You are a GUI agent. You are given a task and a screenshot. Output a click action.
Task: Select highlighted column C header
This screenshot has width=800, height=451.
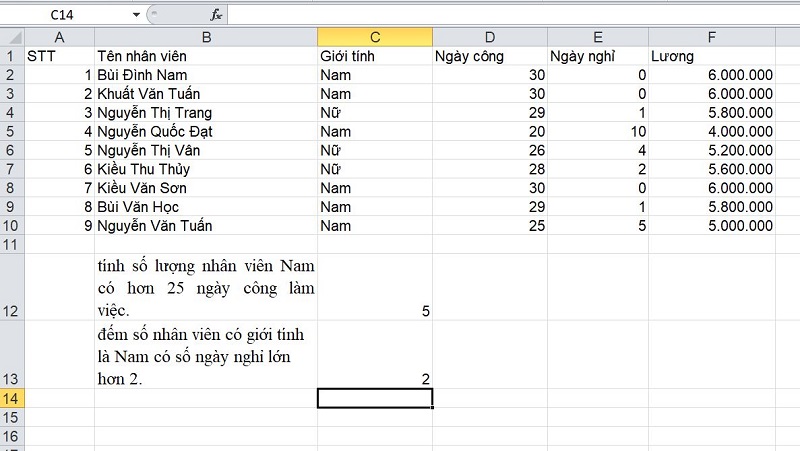[x=375, y=37]
